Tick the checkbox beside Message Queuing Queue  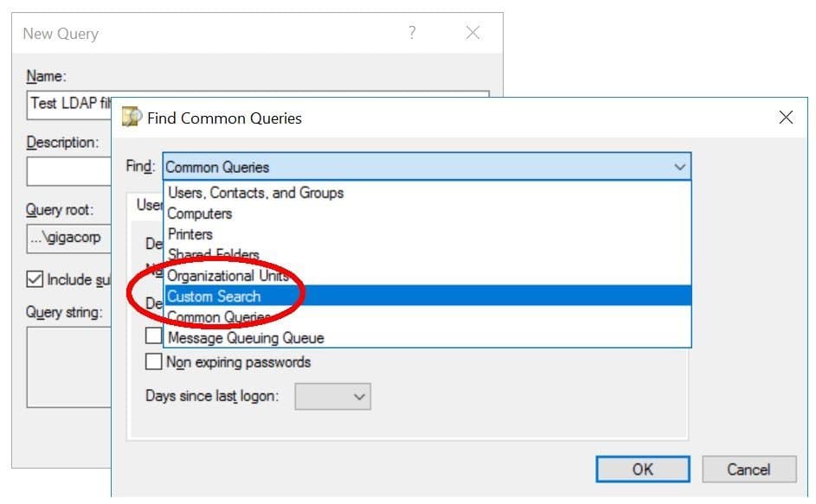tap(153, 335)
